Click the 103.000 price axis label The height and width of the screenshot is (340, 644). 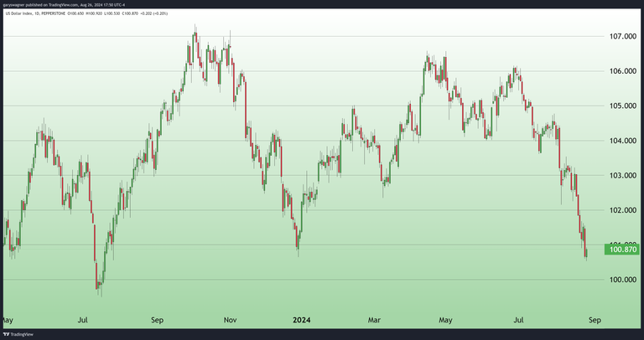coord(621,176)
